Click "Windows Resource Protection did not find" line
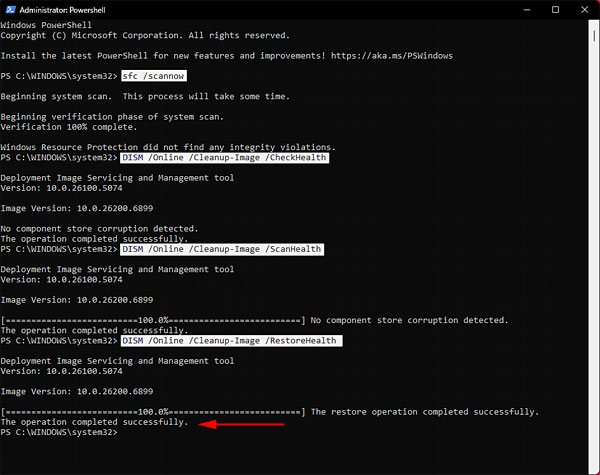 (168, 147)
